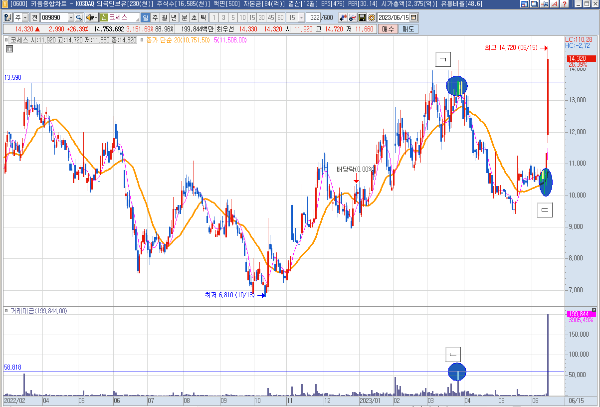Image resolution: width=600 pixels, height=407 pixels.
Task: Toggle the 1 interval button
Action: 214,18
